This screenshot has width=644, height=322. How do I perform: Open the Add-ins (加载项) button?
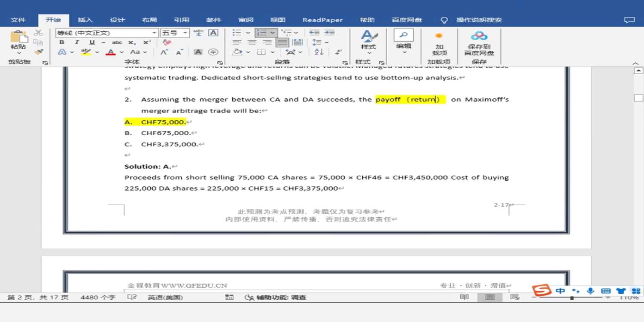[x=439, y=44]
